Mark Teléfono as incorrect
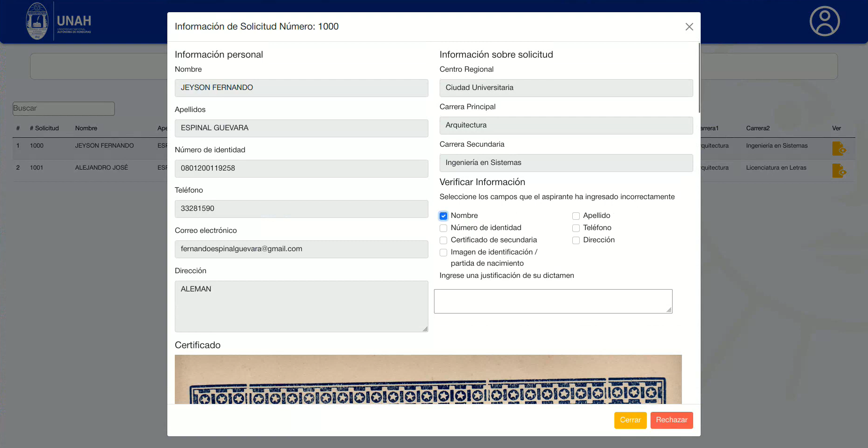Screen dimensions: 868x448 click(x=576, y=228)
